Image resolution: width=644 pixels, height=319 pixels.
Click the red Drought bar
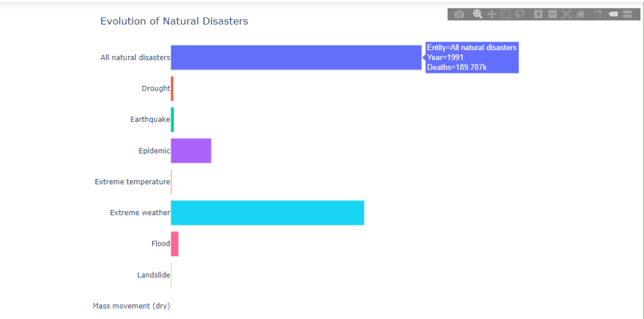(172, 89)
